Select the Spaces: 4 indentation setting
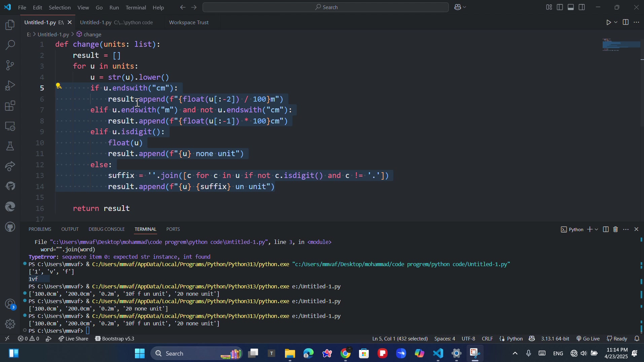This screenshot has width=644, height=362. click(444, 339)
